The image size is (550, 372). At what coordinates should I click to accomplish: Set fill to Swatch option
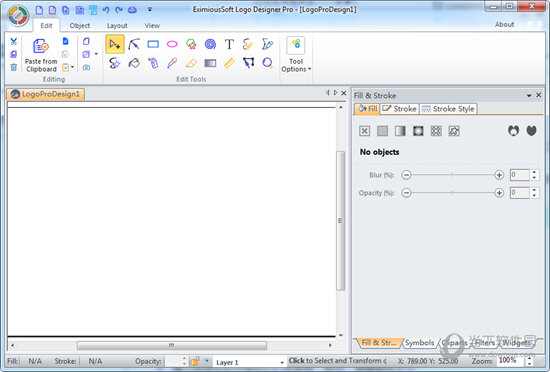tap(454, 131)
